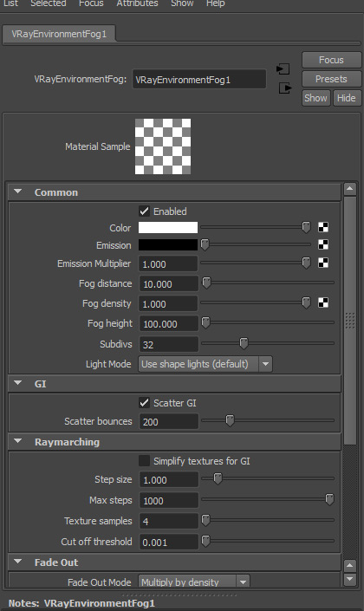Collapse the Common section
This screenshot has height=611, width=364.
point(18,192)
